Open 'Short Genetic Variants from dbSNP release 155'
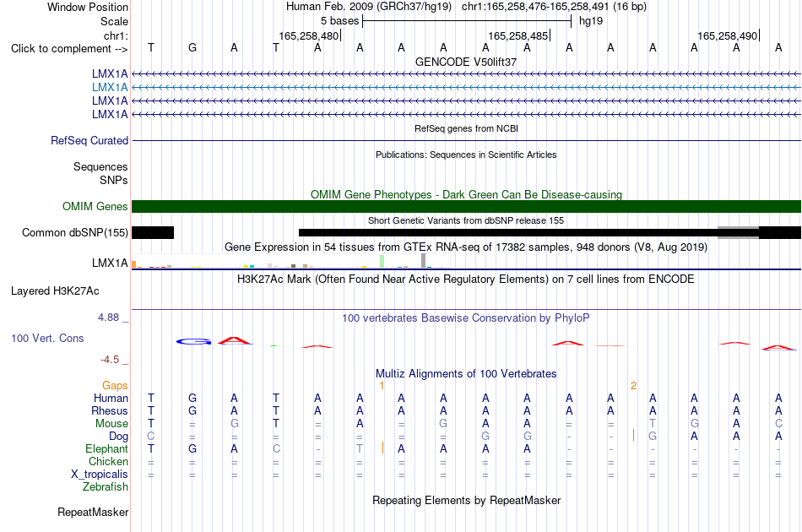This screenshot has width=802, height=532. 466,220
